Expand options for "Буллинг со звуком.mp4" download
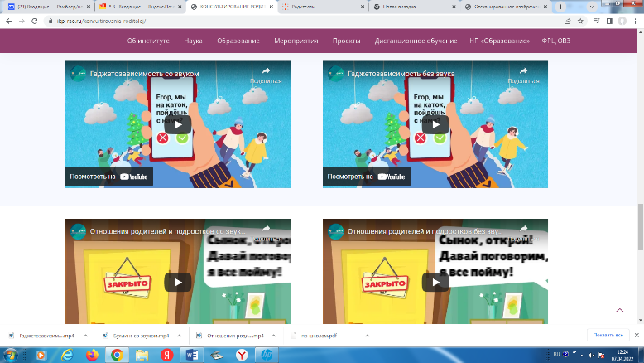 pos(179,335)
